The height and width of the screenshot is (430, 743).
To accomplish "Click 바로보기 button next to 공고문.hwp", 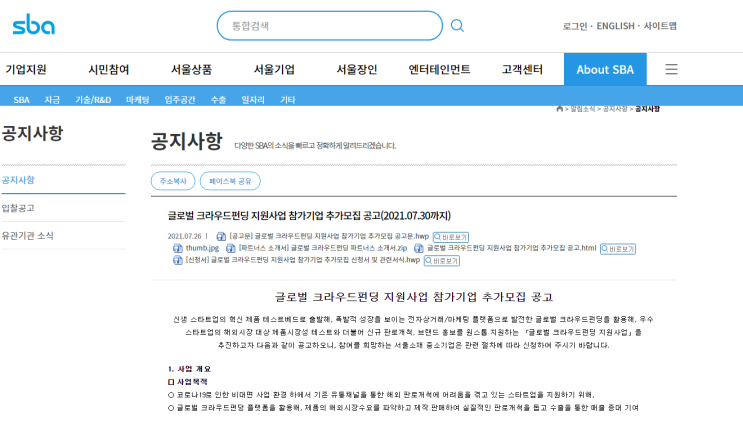I will pos(451,237).
